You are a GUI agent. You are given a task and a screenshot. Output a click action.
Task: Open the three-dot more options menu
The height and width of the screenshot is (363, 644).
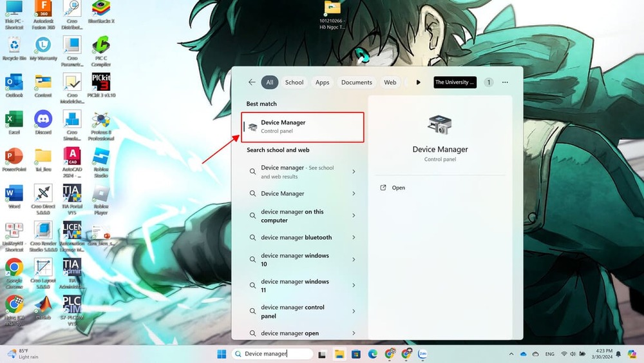505,83
